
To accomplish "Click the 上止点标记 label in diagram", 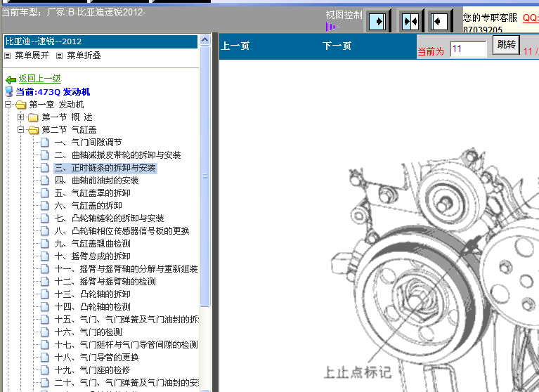I will tap(358, 372).
